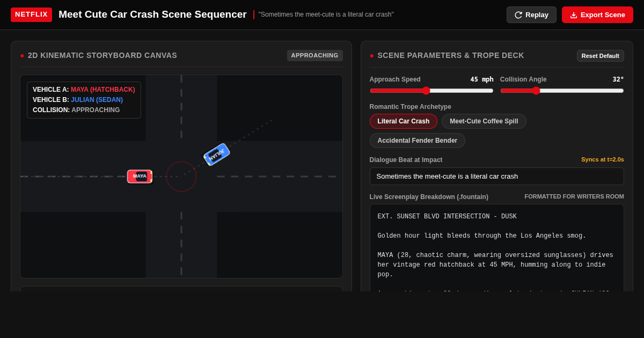
Task: Click the download icon in Export Scene
Action: pyautogui.click(x=574, y=15)
